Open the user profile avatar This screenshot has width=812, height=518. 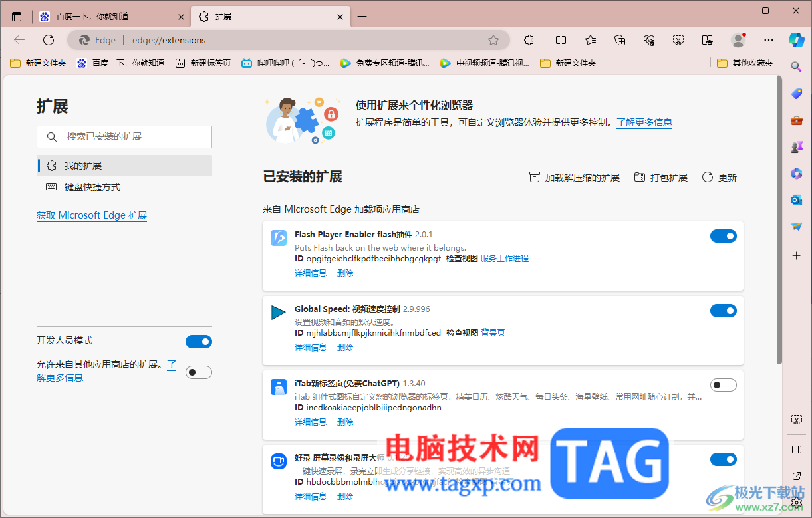[x=738, y=40]
